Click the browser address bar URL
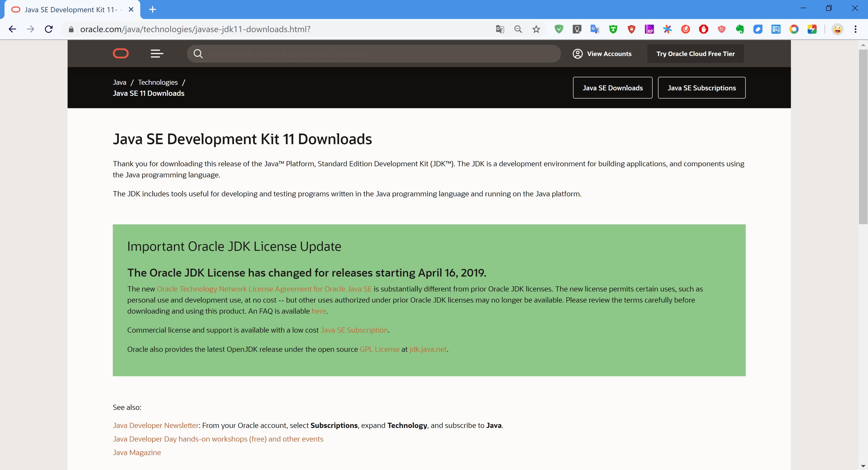868x470 pixels. pyautogui.click(x=195, y=29)
